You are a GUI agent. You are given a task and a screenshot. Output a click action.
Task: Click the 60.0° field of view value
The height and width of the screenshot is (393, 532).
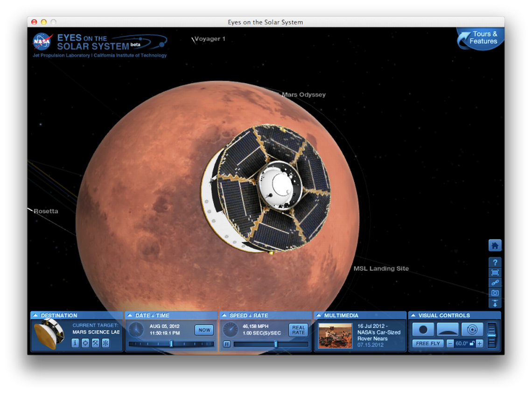(x=462, y=344)
